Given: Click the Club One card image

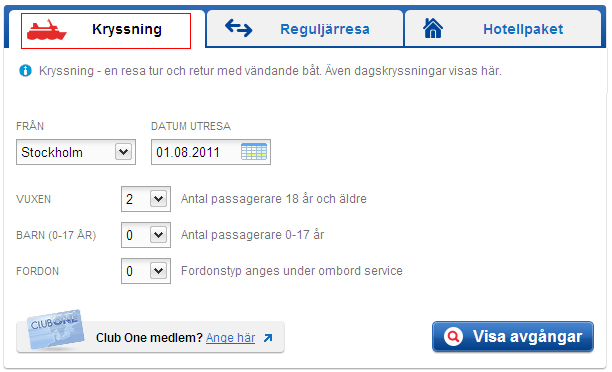Looking at the screenshot, I should (x=56, y=329).
